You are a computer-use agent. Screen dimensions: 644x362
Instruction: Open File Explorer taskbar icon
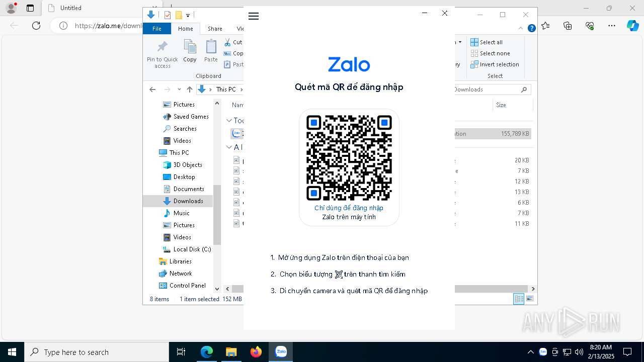click(231, 352)
